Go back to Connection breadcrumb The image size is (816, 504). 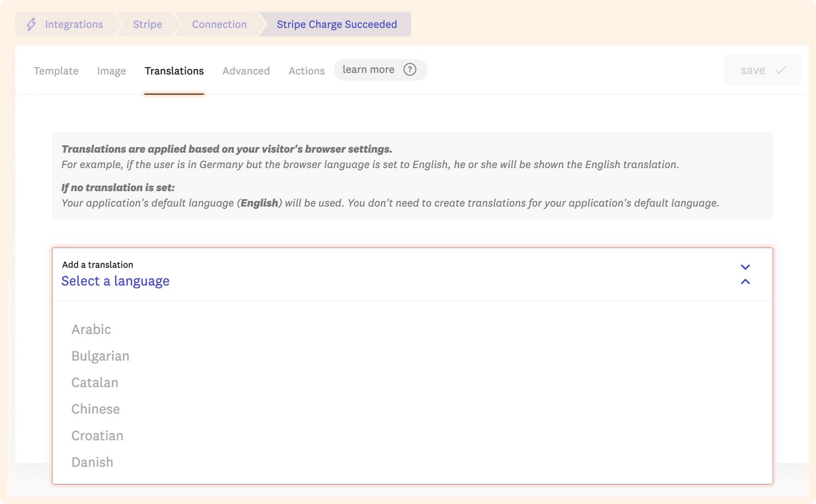tap(219, 24)
